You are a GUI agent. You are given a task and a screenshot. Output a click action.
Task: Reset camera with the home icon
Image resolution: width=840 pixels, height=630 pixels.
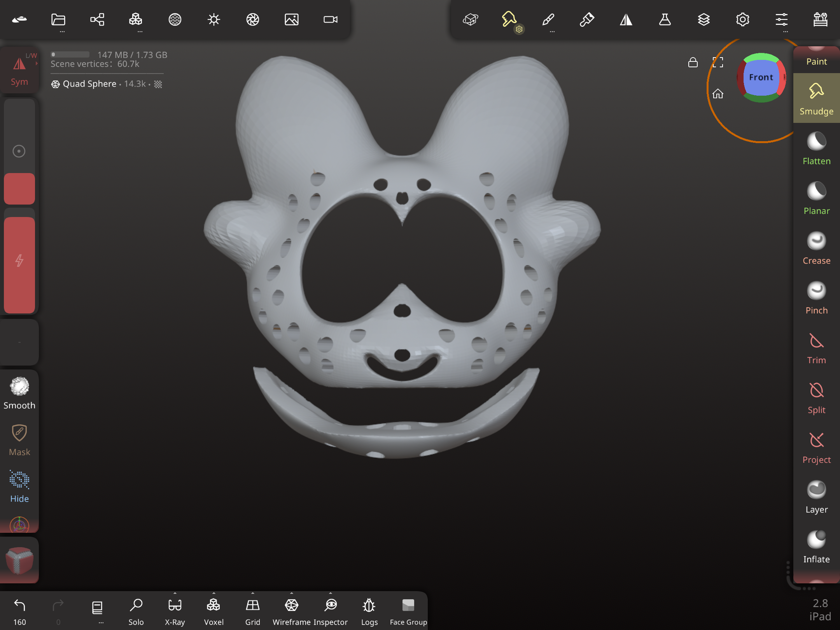tap(718, 94)
